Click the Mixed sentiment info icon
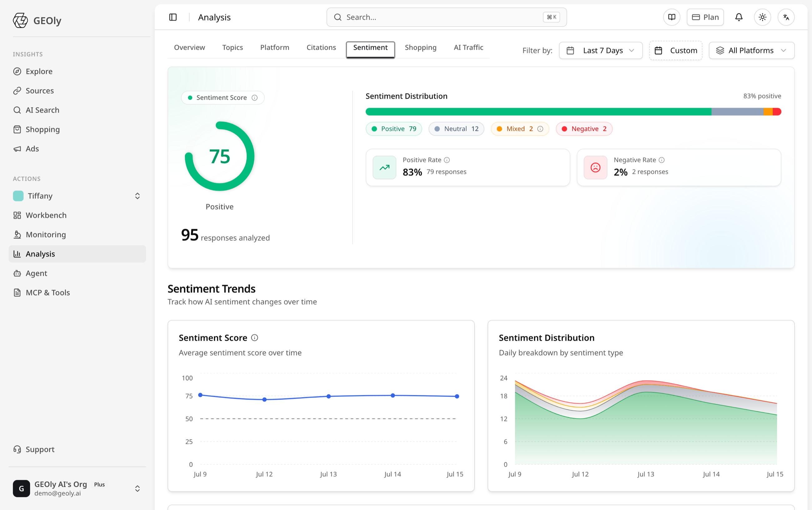812x510 pixels. (540, 129)
